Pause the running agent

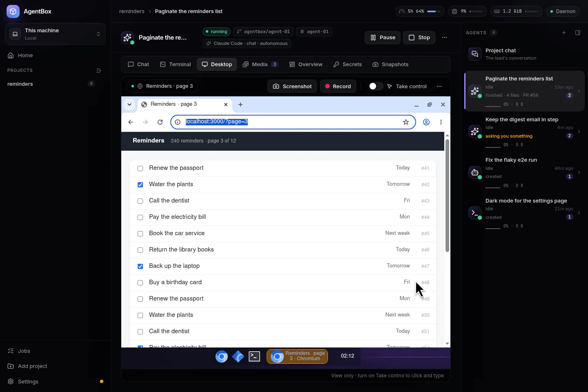point(383,38)
